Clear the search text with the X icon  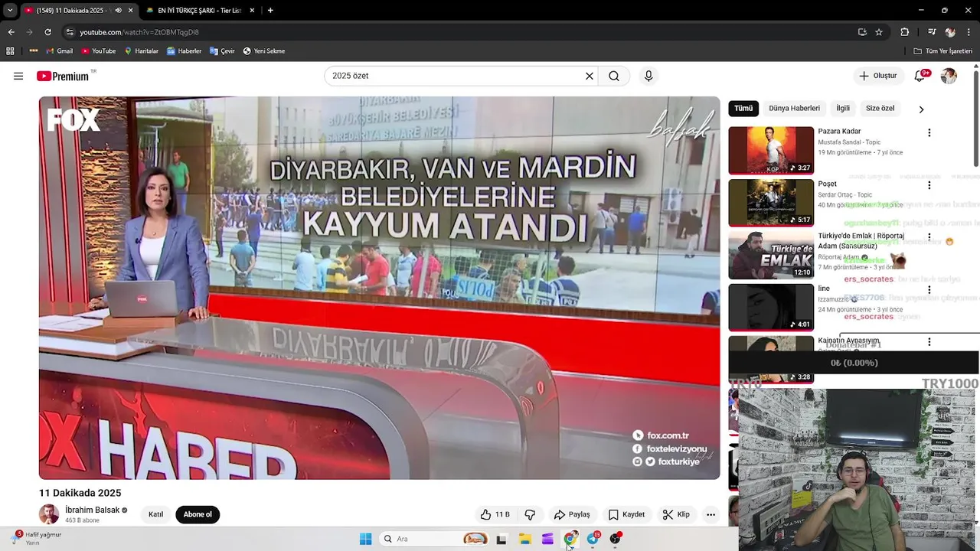(x=590, y=76)
